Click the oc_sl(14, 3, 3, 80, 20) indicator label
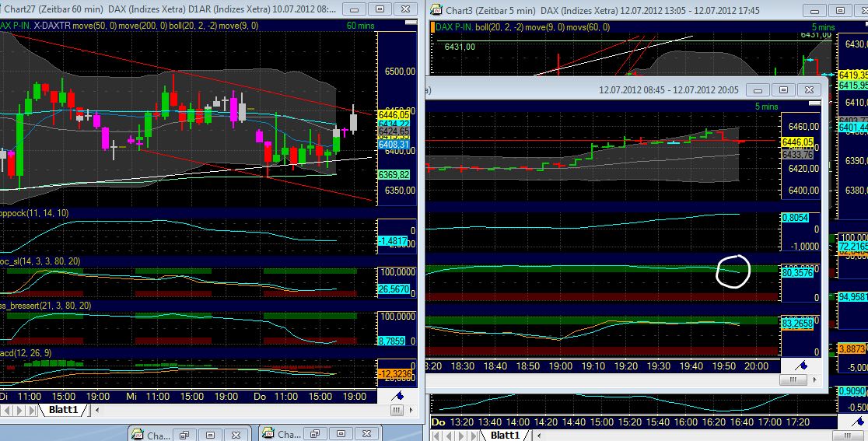868x441 pixels. (x=40, y=261)
